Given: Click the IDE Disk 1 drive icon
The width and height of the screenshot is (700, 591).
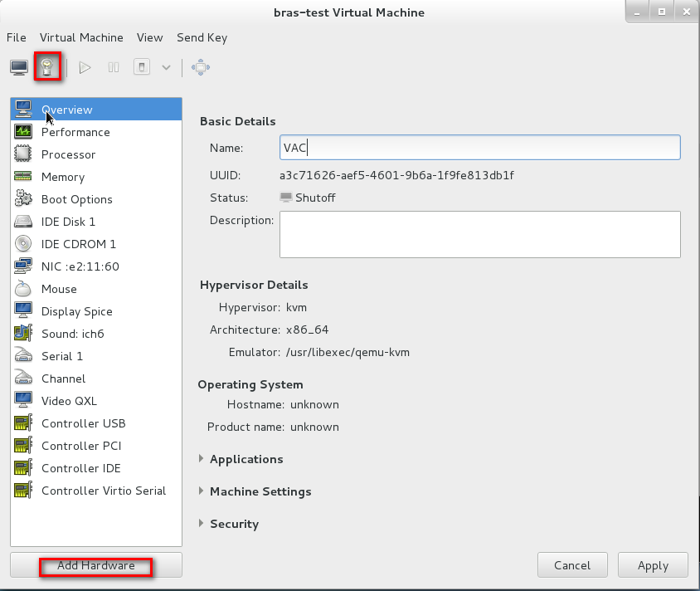Looking at the screenshot, I should pos(23,221).
